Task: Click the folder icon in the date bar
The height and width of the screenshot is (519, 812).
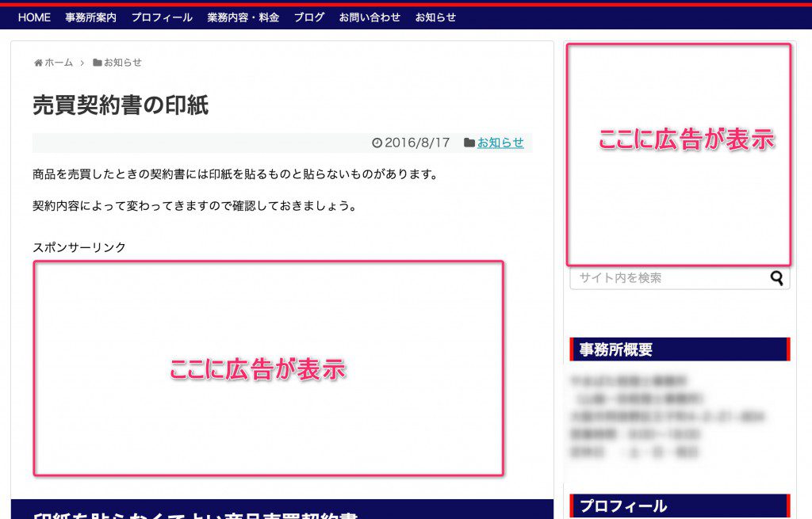Action: coord(469,143)
